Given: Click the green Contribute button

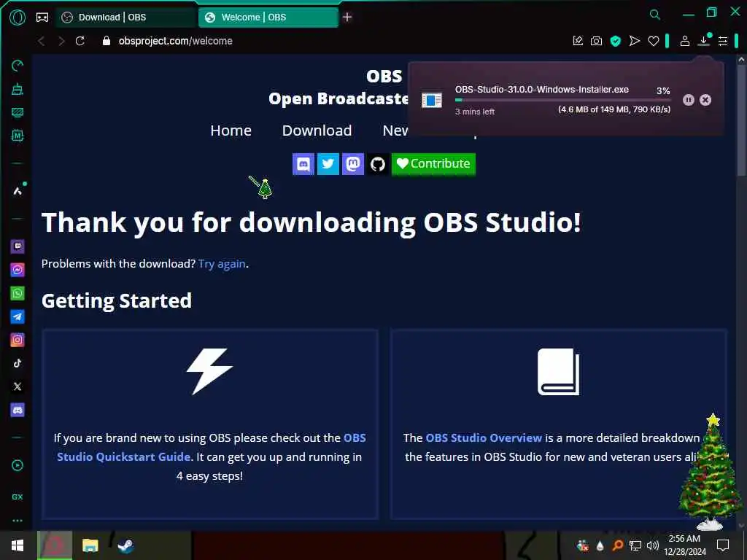Looking at the screenshot, I should (433, 164).
